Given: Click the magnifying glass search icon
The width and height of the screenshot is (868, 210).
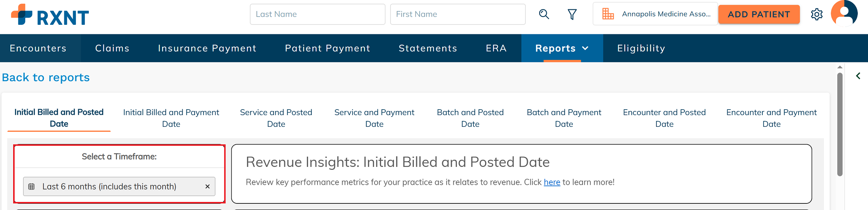Looking at the screenshot, I should pyautogui.click(x=544, y=14).
